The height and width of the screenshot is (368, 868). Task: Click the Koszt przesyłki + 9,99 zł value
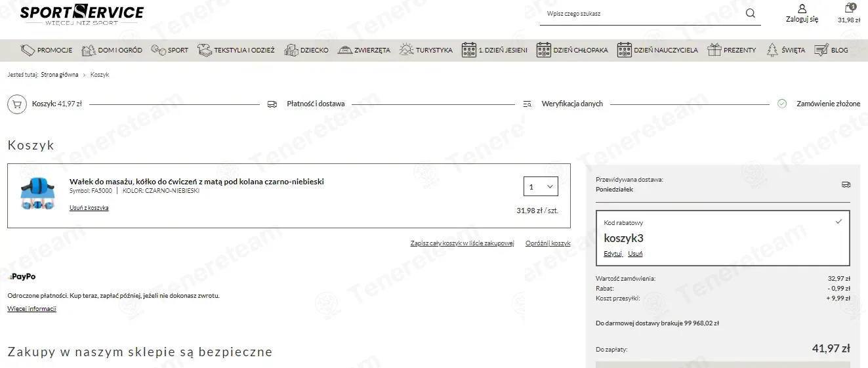838,298
